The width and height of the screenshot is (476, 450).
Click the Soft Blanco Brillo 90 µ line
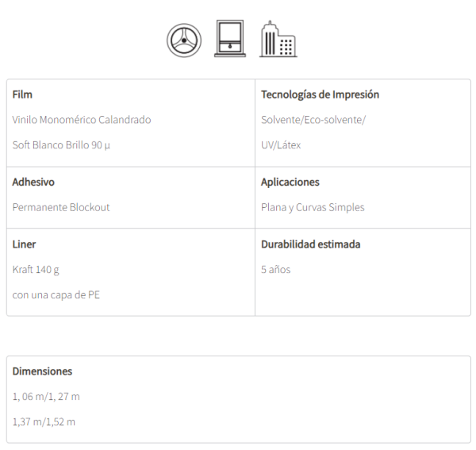(x=61, y=145)
